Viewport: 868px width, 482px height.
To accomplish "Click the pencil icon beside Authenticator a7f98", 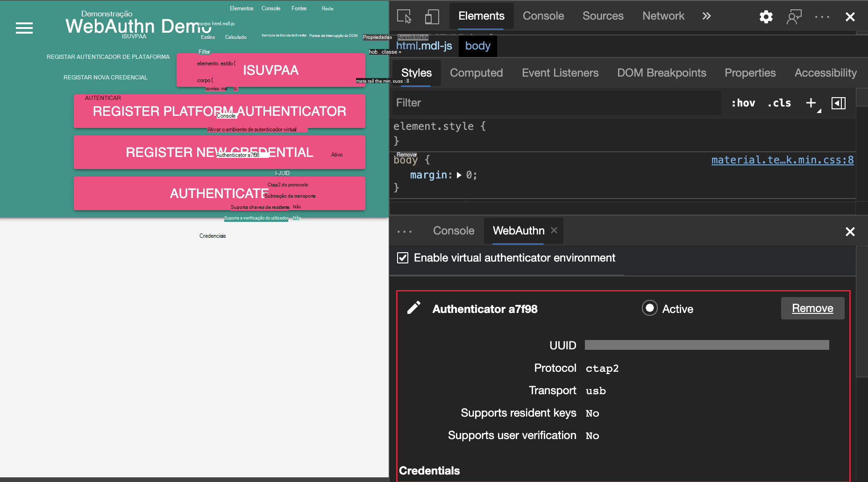I will click(x=413, y=308).
